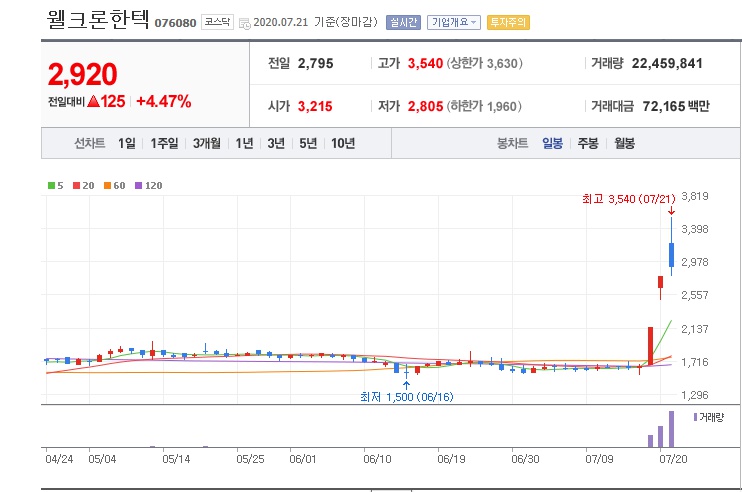
Task: Click the 05/14 date axis label
Action: pyautogui.click(x=176, y=459)
